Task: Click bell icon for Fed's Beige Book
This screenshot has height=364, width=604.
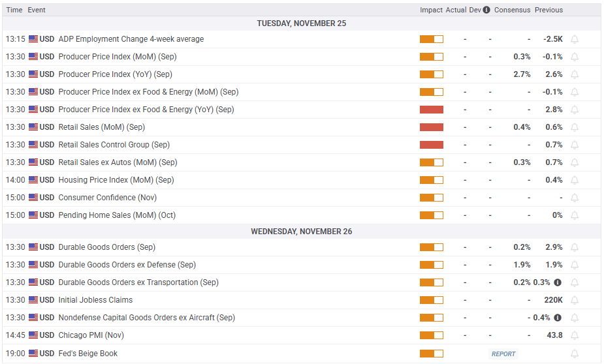Action: (x=575, y=354)
